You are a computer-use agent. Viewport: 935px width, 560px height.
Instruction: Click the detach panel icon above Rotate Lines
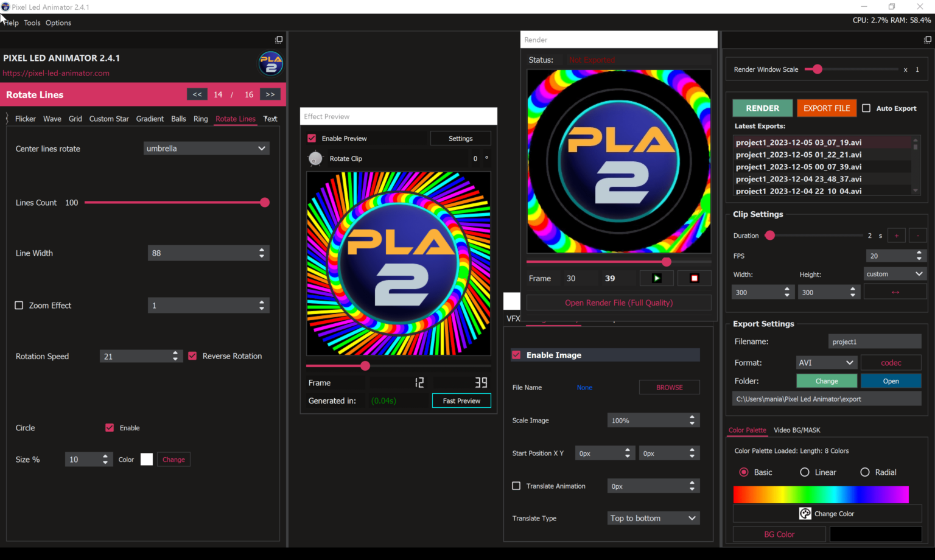coord(279,39)
